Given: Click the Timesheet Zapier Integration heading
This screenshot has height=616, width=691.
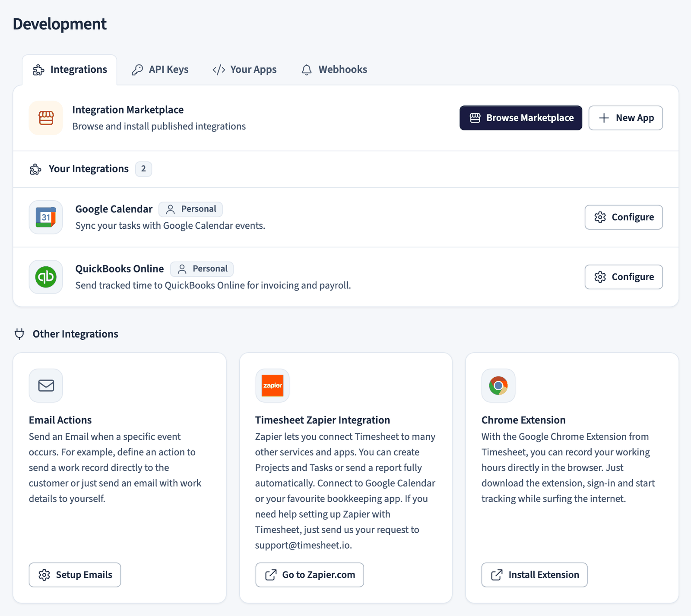Looking at the screenshot, I should (323, 420).
